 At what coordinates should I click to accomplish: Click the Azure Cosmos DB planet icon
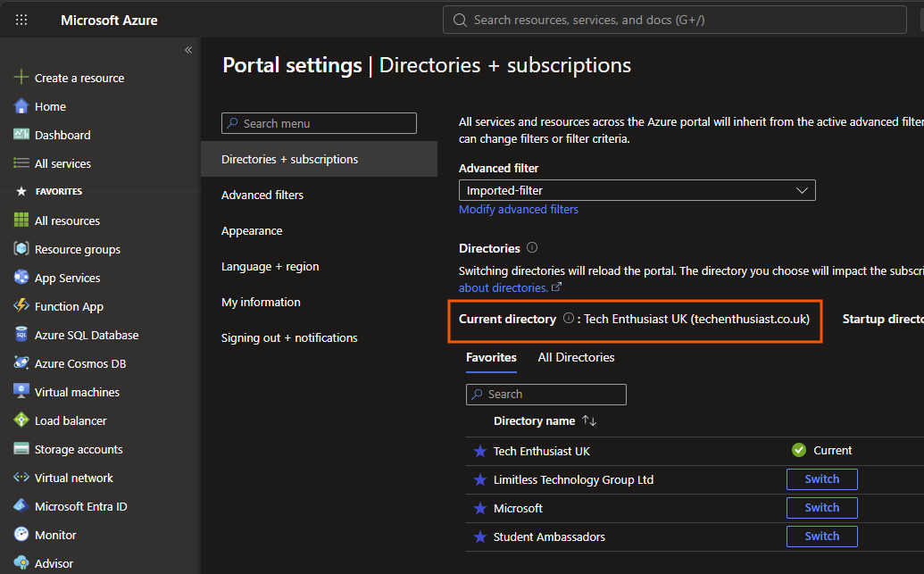click(21, 363)
